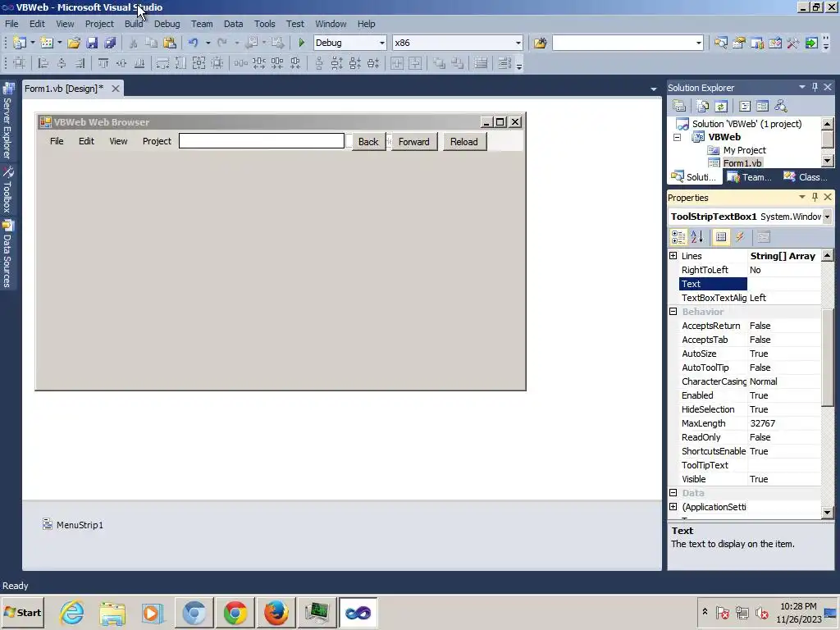Start debugging with the green play icon
The image size is (840, 630).
[302, 43]
